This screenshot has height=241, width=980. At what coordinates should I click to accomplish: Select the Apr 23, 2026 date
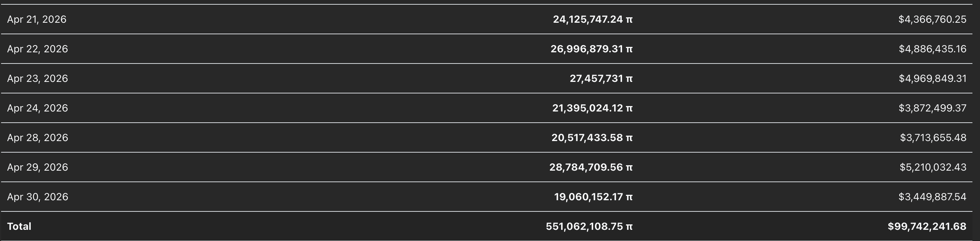[37, 79]
